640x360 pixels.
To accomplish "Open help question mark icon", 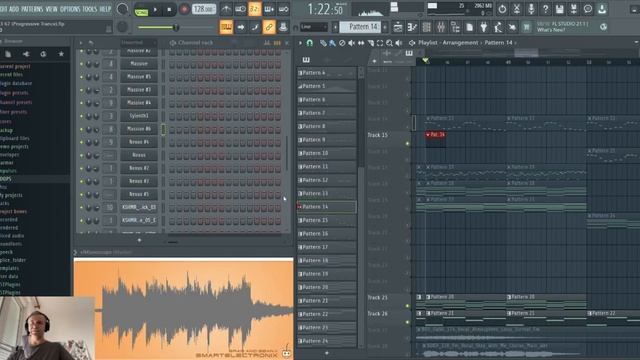I will coord(545,9).
